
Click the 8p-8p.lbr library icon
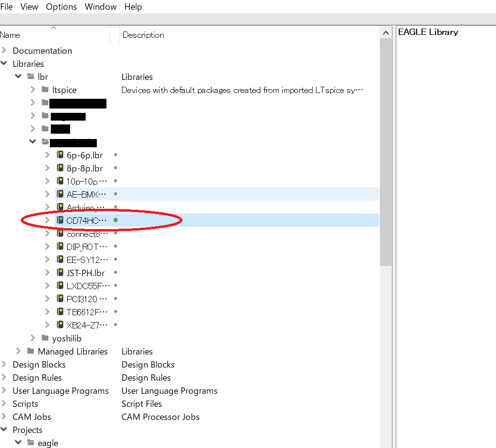point(60,168)
